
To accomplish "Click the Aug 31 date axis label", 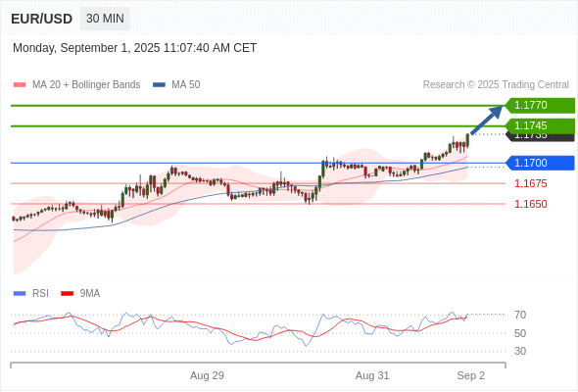I will pyautogui.click(x=372, y=375).
